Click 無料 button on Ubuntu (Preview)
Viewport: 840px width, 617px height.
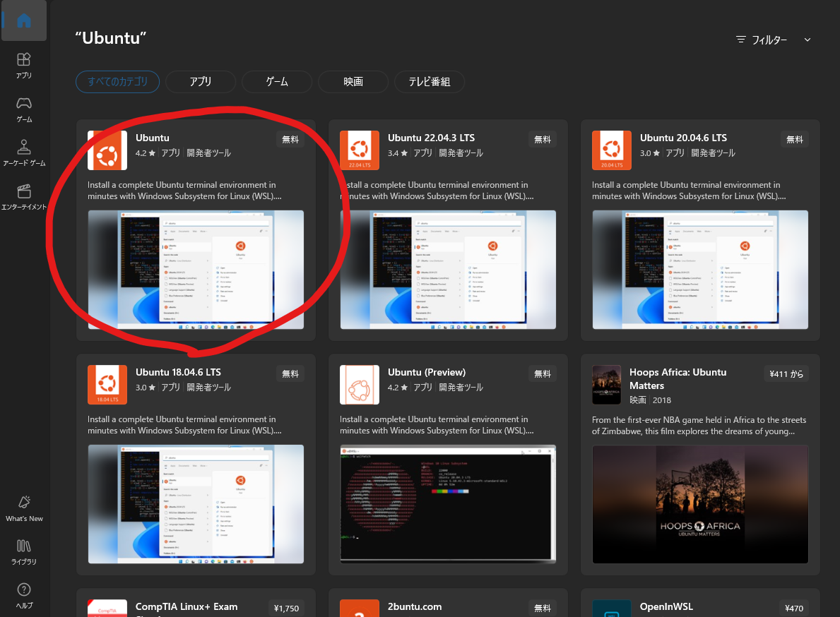[543, 373]
